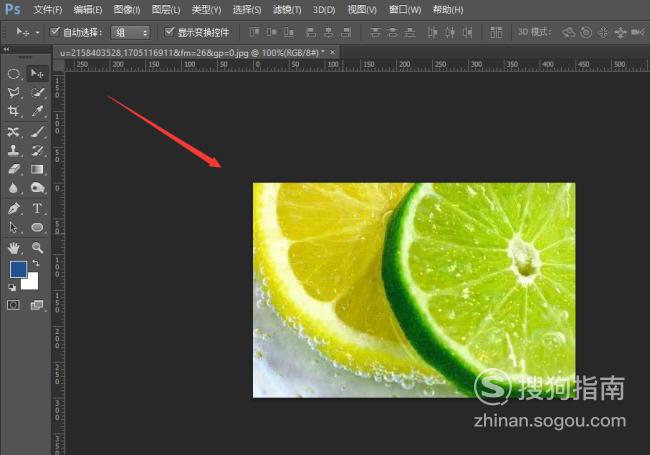Distribute bottom edges
The width and height of the screenshot is (650, 455).
410,32
